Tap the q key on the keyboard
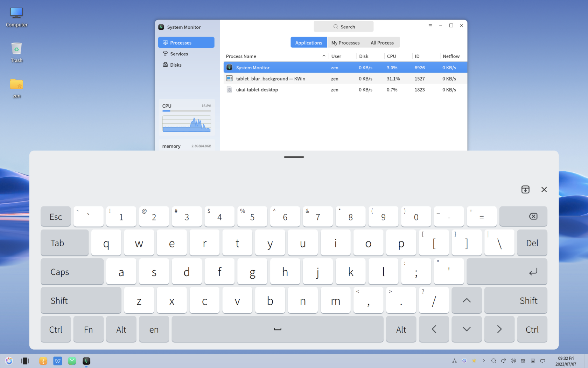Viewport: 588px width, 368px height. coord(106,242)
